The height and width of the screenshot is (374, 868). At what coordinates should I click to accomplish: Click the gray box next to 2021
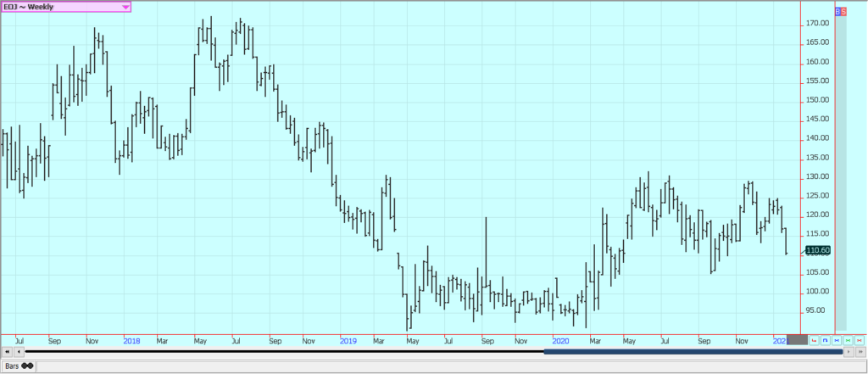[x=797, y=340]
